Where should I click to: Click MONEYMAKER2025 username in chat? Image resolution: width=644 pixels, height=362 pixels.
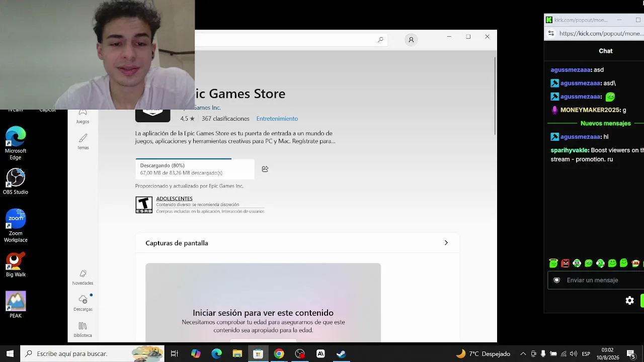click(x=590, y=110)
